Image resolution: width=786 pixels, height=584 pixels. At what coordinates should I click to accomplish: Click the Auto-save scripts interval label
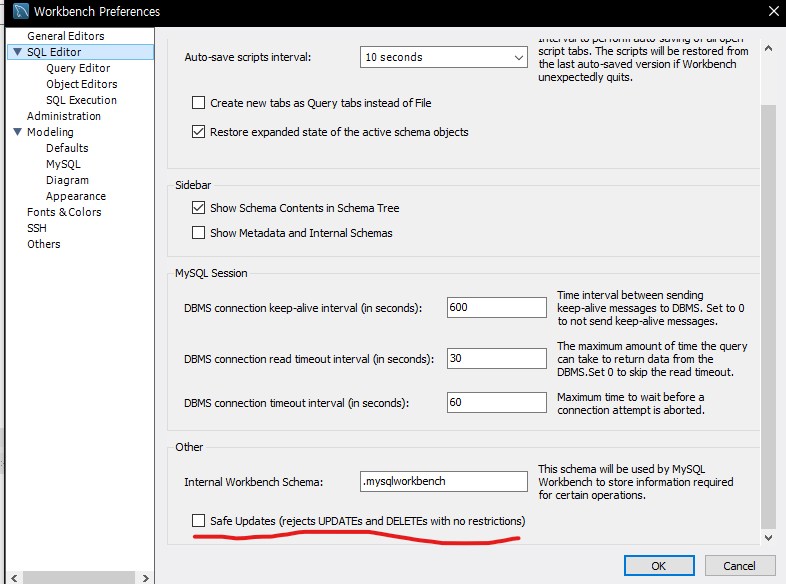[x=248, y=57]
